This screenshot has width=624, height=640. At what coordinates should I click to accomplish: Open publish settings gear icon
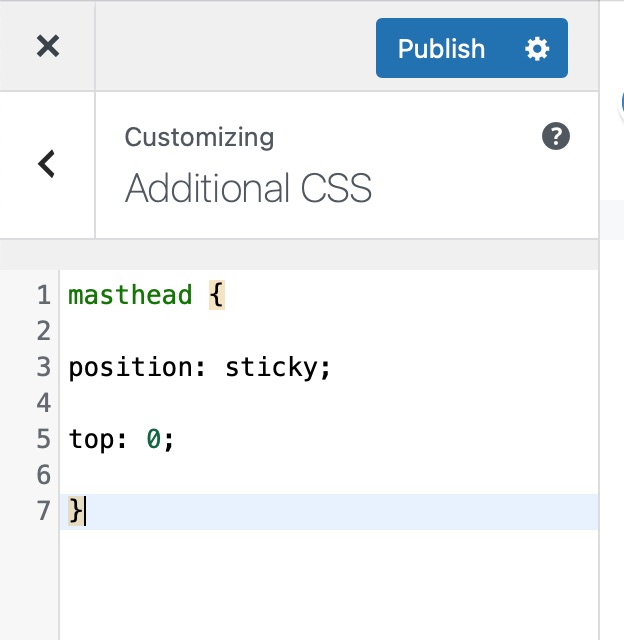[537, 49]
